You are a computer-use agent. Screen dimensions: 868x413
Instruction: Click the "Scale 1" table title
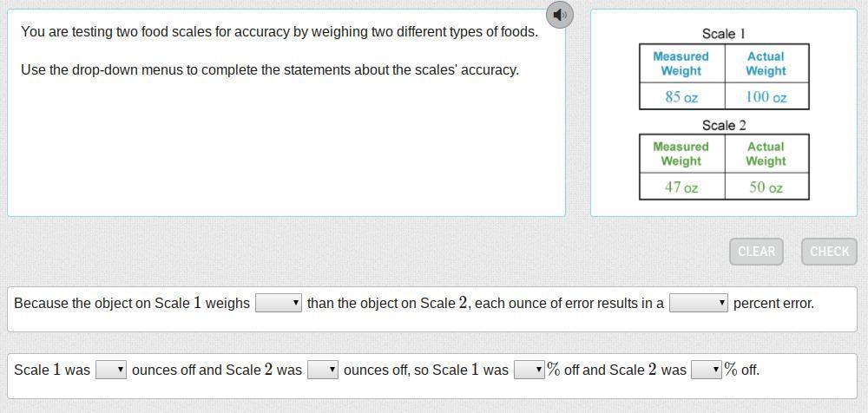tap(724, 34)
